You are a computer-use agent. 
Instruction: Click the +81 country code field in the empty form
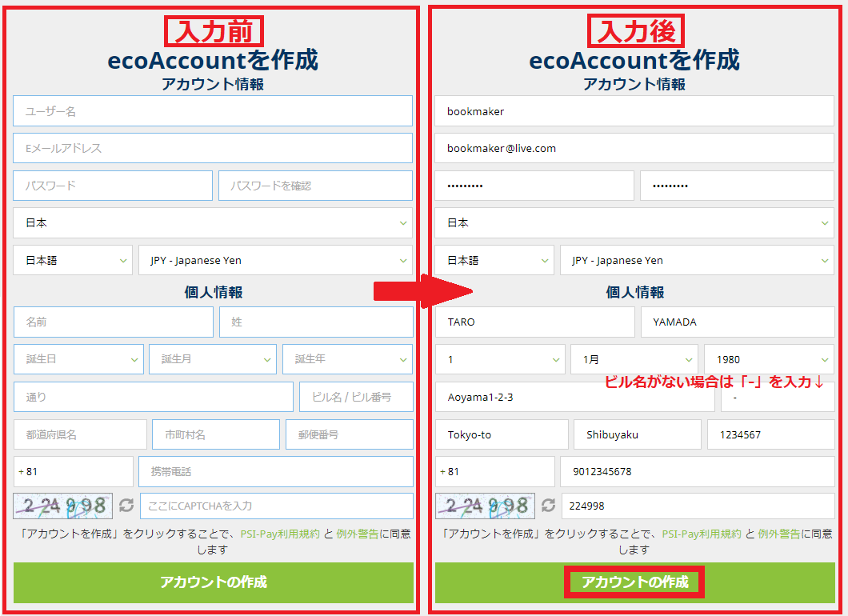click(x=73, y=471)
